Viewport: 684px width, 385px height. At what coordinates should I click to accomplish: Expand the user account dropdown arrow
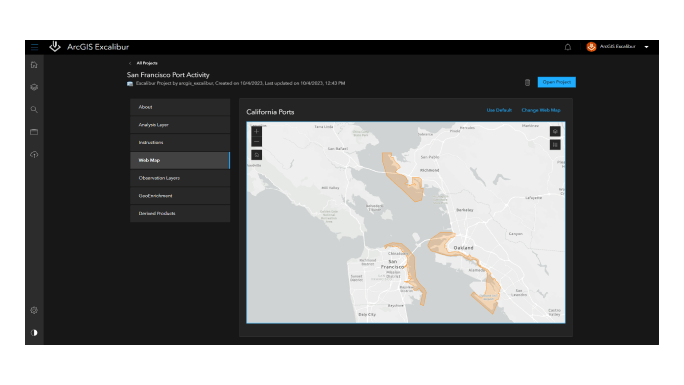[646, 47]
